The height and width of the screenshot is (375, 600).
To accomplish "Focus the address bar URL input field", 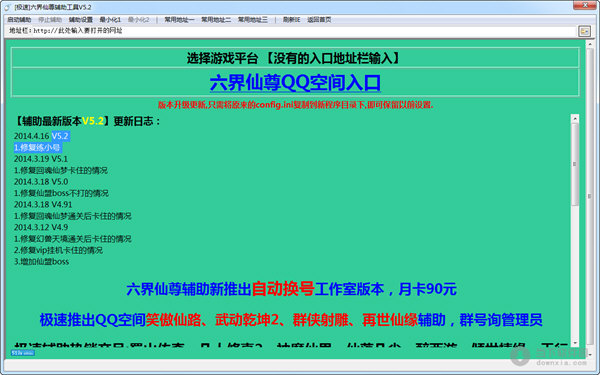I will pos(304,31).
